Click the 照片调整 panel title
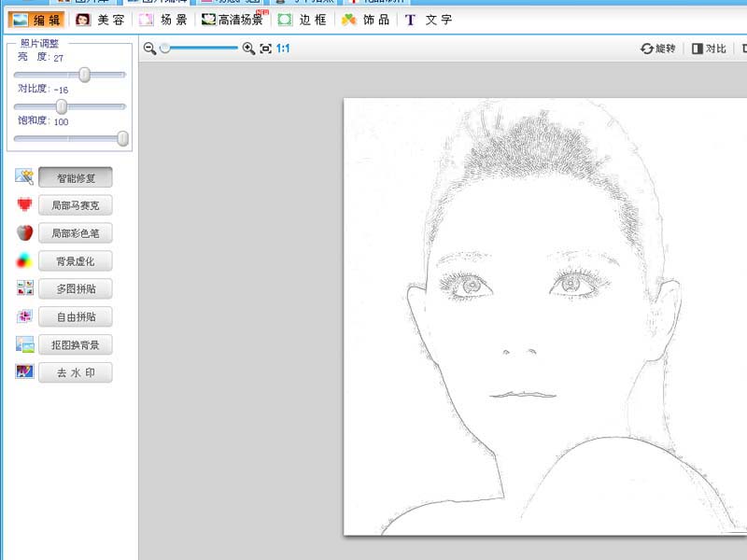 click(39, 44)
